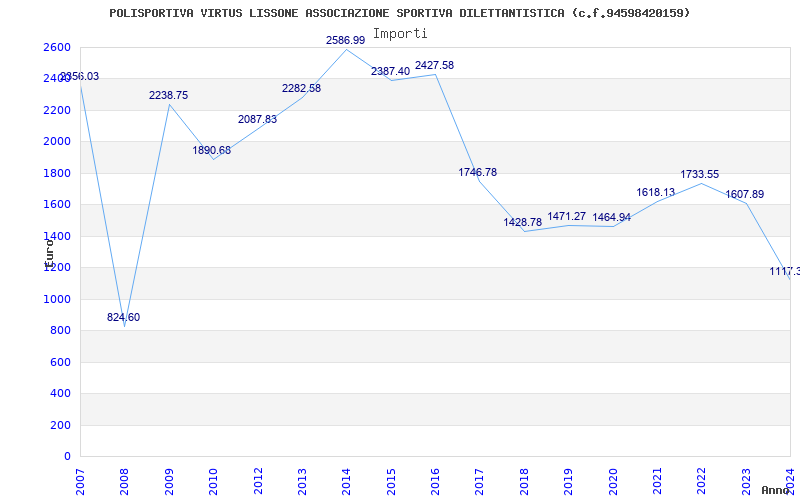This screenshot has width=800, height=500.
Task: Click y-axis value 2600
Action: (x=57, y=47)
